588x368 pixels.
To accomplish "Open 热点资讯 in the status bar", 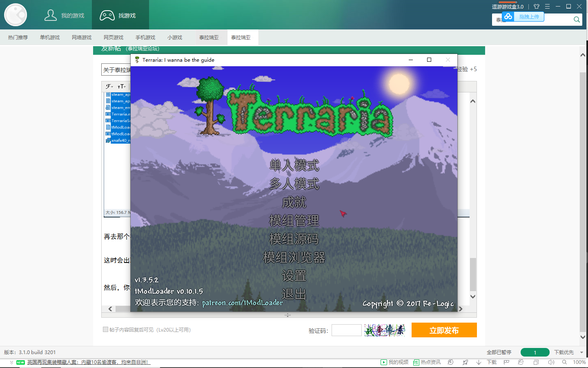I will point(427,362).
